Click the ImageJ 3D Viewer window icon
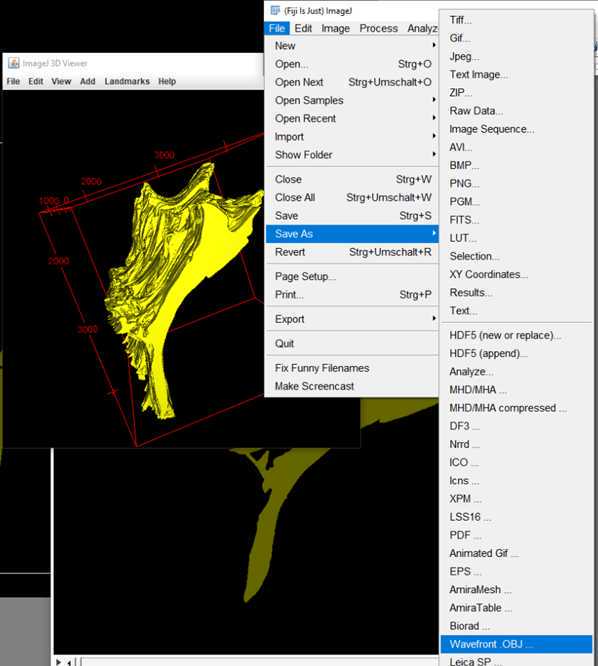Image resolution: width=598 pixels, height=666 pixels. tap(14, 63)
